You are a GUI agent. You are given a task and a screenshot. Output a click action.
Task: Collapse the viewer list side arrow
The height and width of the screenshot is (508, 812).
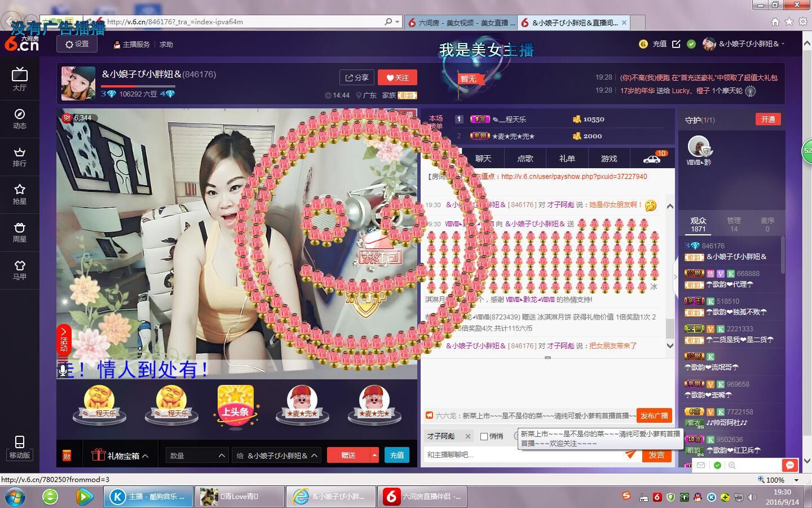[676, 277]
